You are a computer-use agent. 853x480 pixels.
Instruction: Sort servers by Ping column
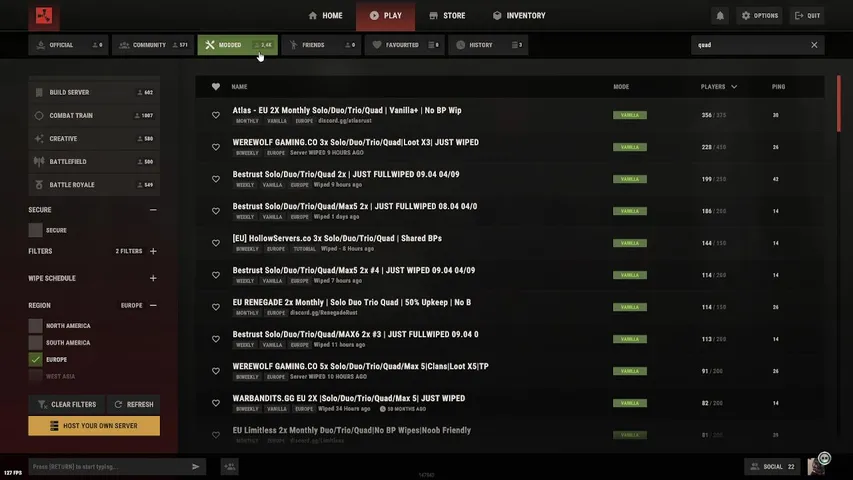click(778, 87)
